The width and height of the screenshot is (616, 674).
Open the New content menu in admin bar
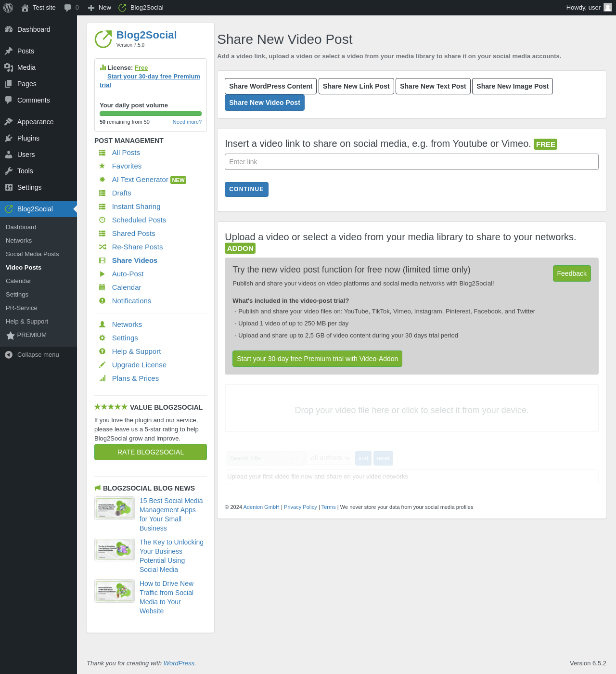coord(100,8)
